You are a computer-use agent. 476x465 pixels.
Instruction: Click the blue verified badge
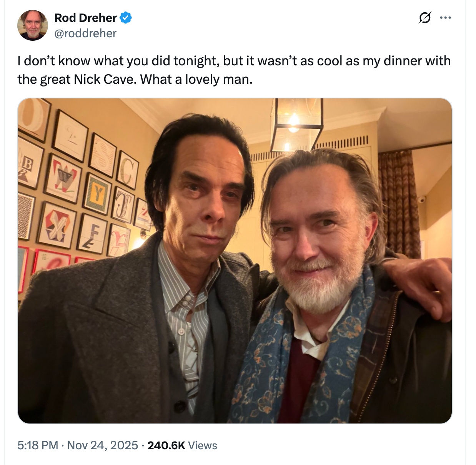[x=126, y=18]
